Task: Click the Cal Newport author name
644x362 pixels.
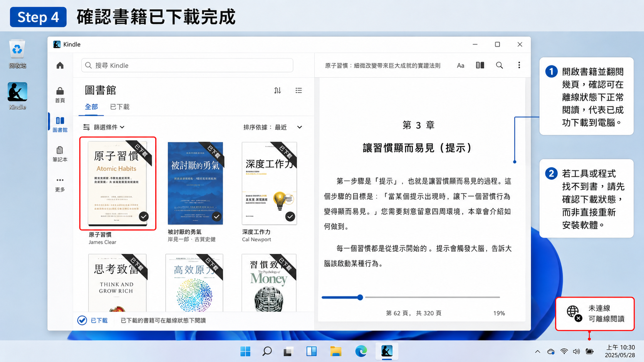Action: click(x=257, y=240)
